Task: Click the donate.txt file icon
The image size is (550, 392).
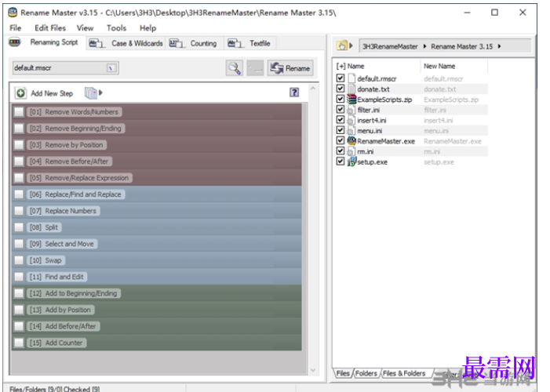Action: point(351,89)
